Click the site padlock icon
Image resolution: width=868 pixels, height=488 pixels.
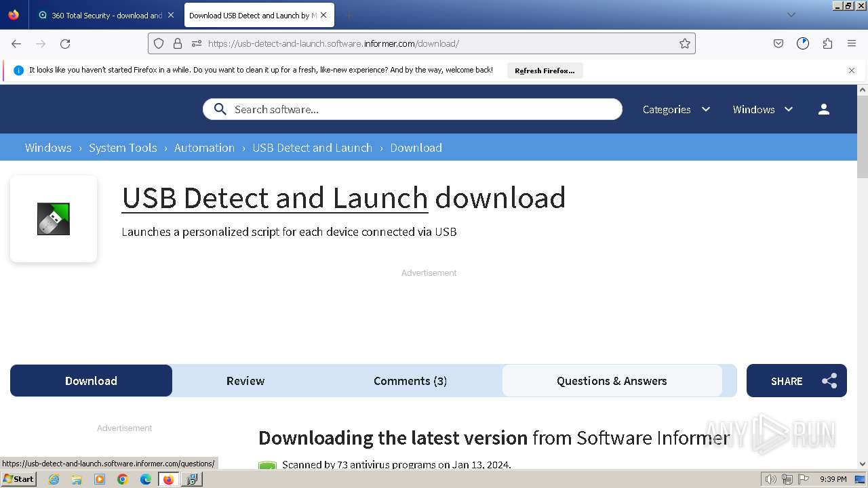(x=178, y=43)
